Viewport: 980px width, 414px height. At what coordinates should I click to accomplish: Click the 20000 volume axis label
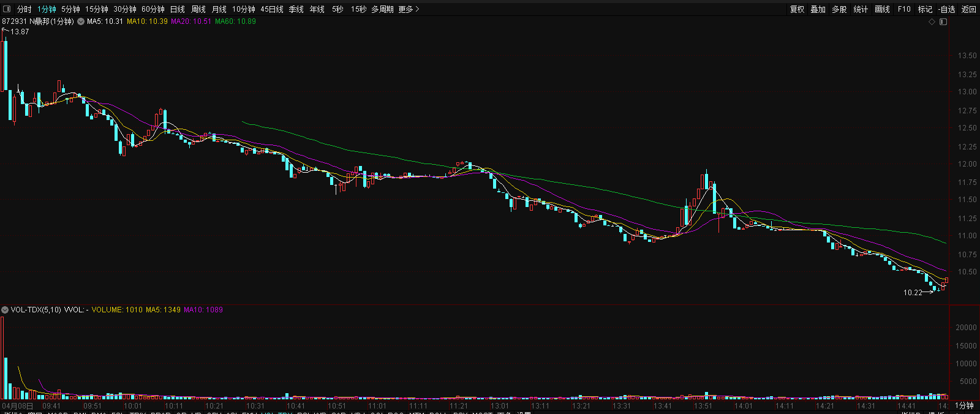click(x=966, y=328)
